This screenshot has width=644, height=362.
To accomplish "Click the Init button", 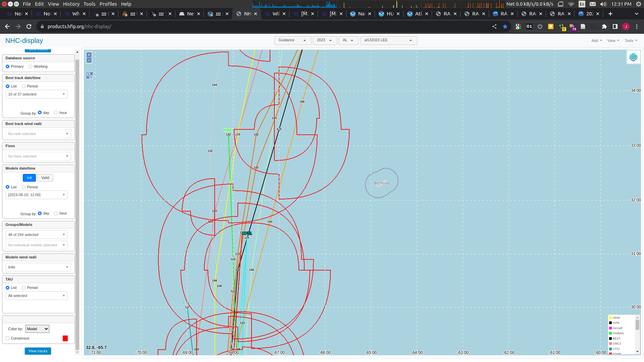I will pos(29,178).
